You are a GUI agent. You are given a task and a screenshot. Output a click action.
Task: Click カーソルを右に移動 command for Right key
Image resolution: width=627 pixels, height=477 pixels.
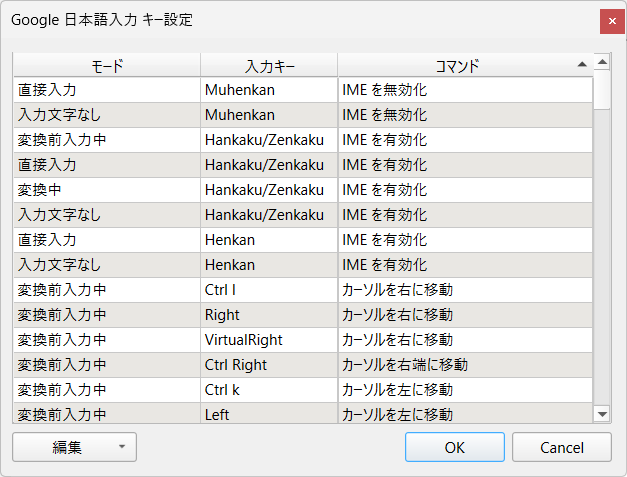click(465, 315)
